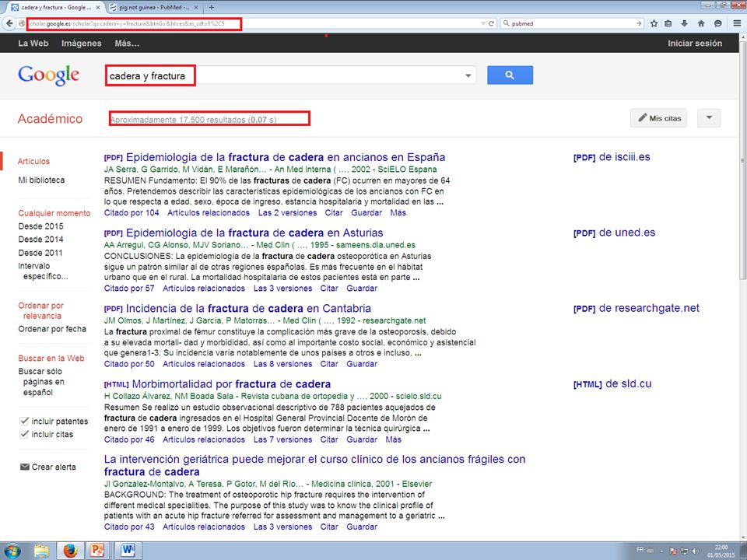Viewport: 747px width, 560px height.
Task: Open '[PDF] de isciii.es' link
Action: (612, 157)
